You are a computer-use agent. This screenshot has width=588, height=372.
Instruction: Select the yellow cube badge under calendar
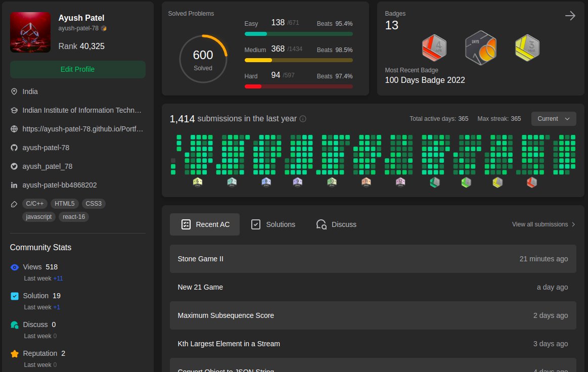pyautogui.click(x=497, y=182)
